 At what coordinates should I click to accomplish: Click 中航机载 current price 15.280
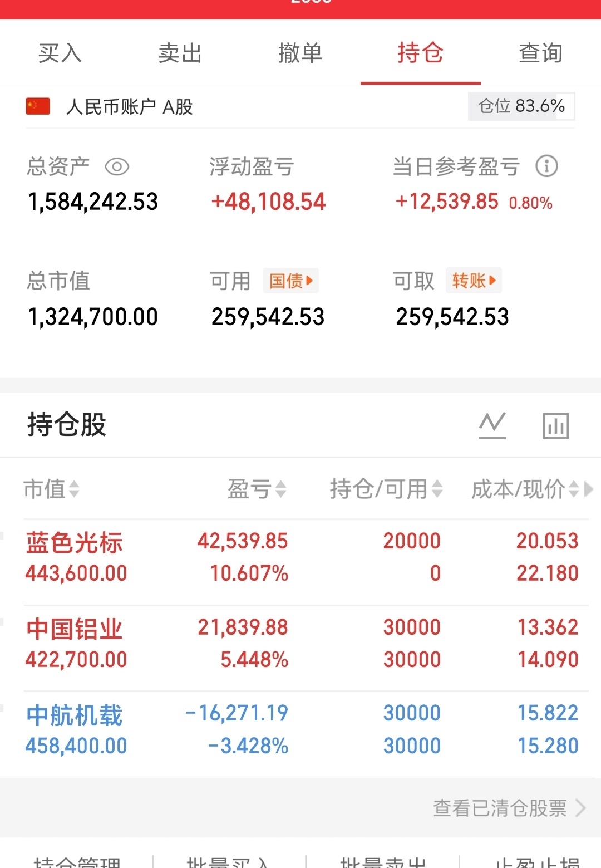[x=548, y=746]
